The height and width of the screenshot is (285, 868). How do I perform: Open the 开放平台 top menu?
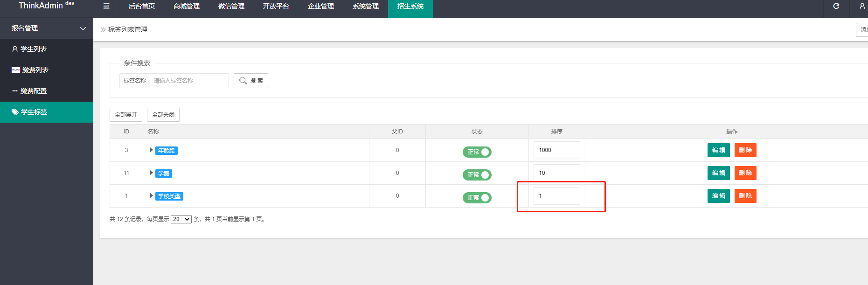click(x=276, y=7)
